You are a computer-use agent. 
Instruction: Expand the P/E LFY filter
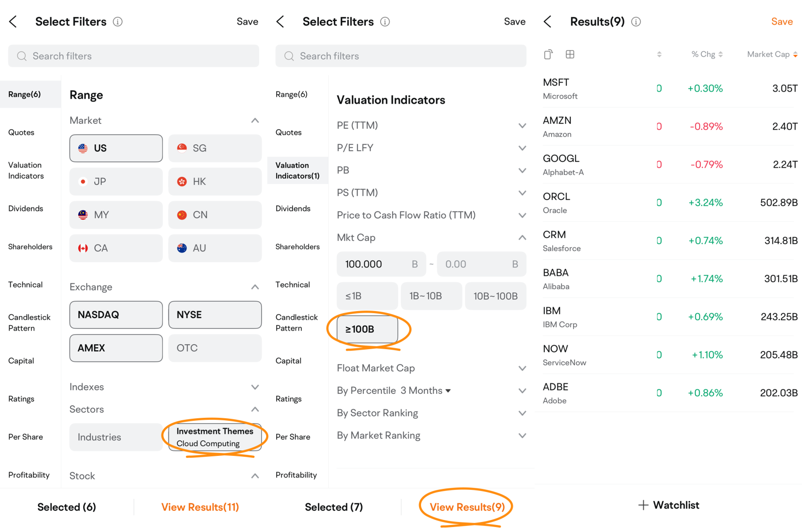522,148
